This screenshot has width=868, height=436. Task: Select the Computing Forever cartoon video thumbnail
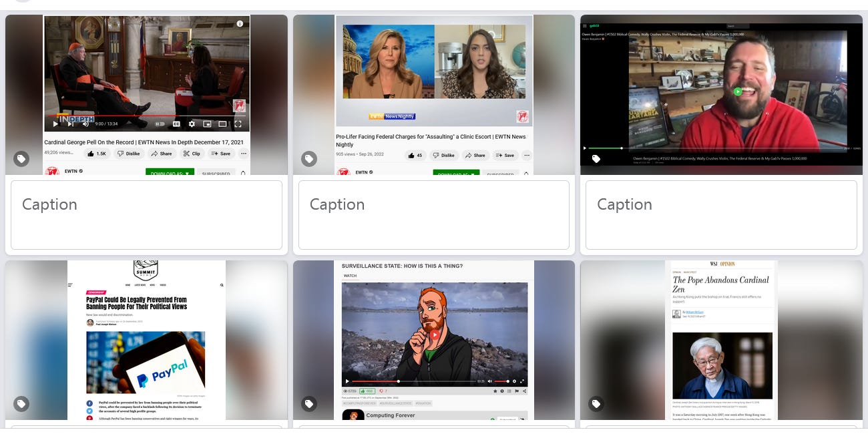tap(434, 341)
